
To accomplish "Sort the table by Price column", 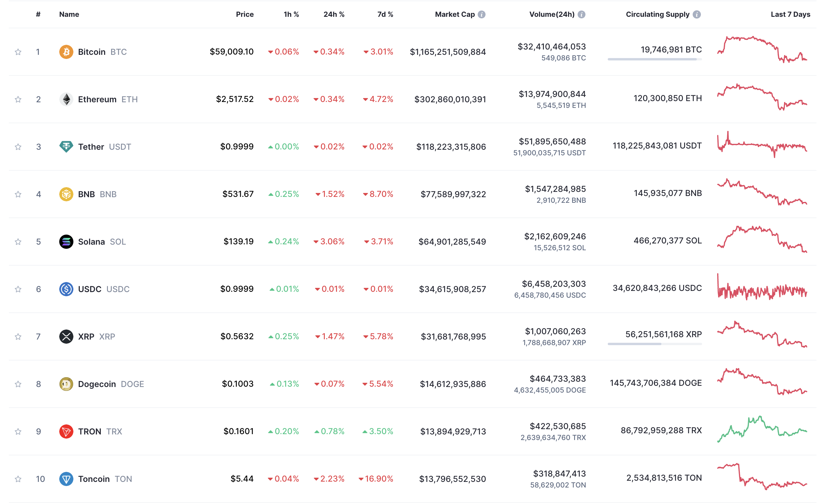I will pos(245,14).
